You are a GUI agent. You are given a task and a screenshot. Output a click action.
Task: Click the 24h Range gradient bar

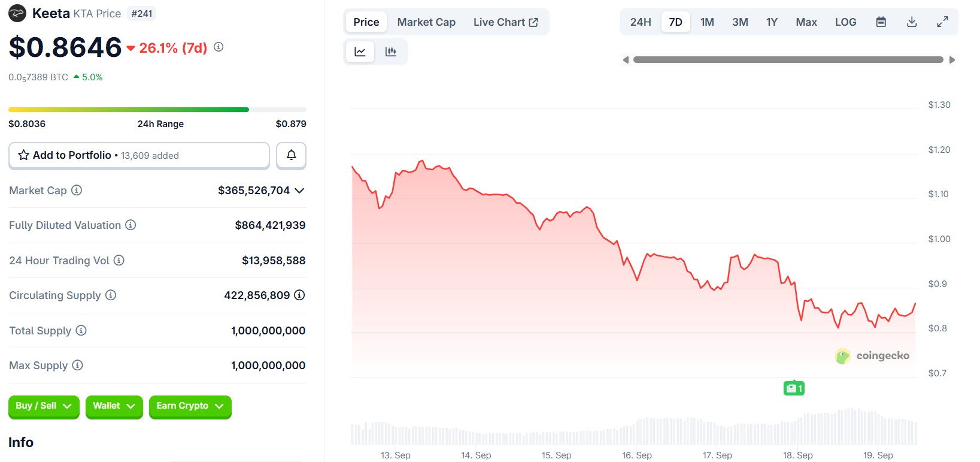tap(157, 110)
